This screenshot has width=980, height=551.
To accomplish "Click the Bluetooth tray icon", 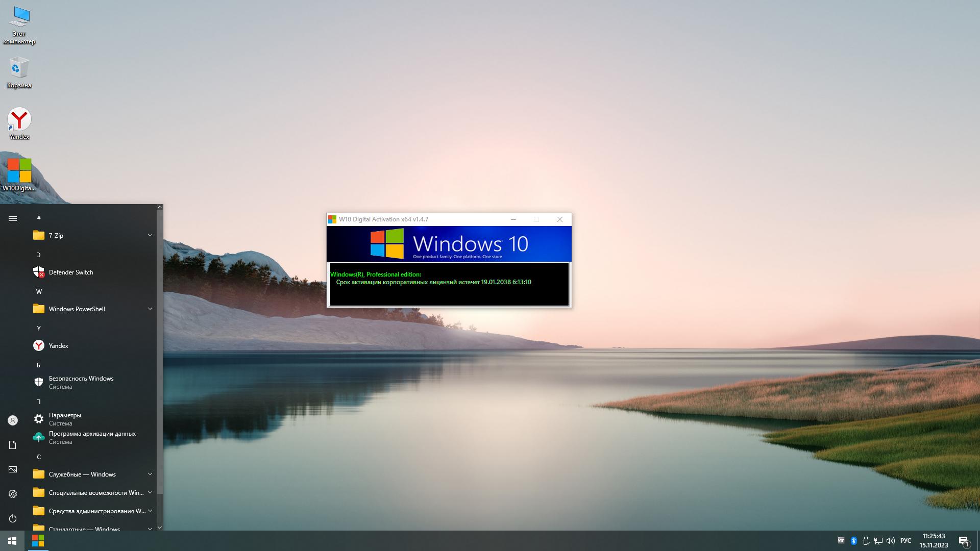I will (853, 541).
